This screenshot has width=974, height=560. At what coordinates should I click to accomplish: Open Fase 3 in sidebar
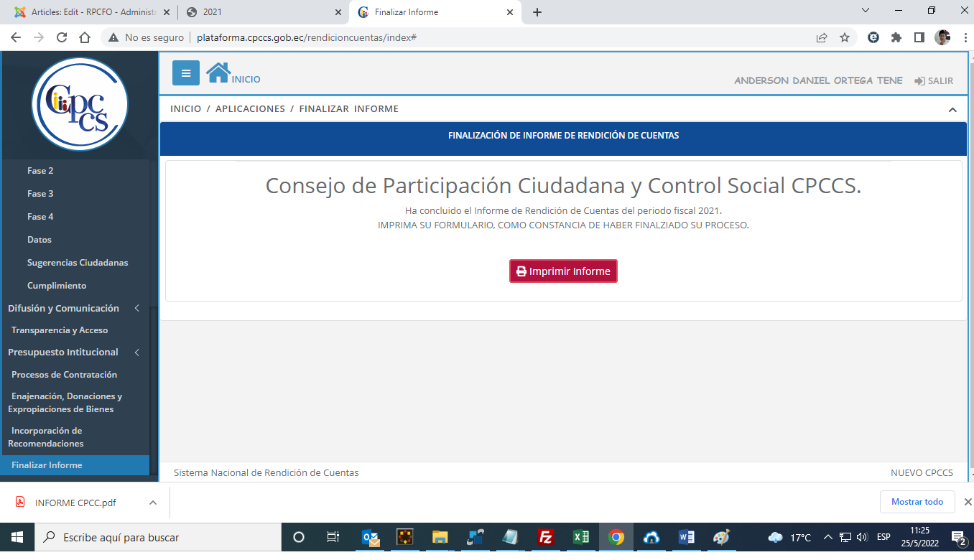pos(40,194)
